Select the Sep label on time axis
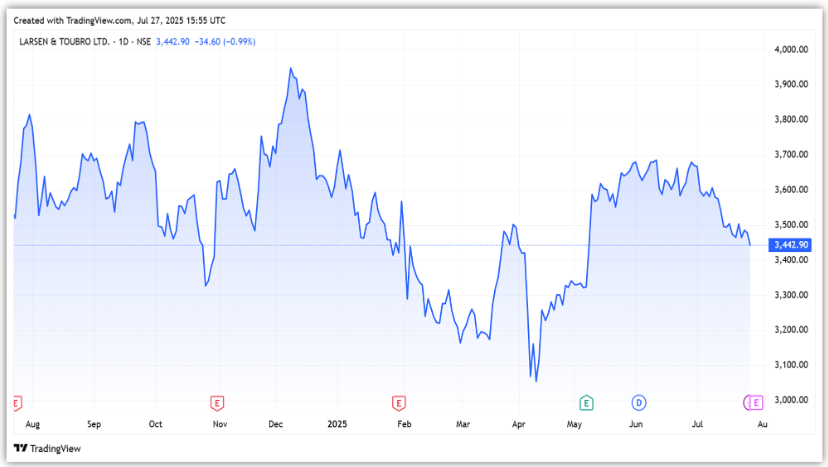The height and width of the screenshot is (467, 828). pos(94,424)
